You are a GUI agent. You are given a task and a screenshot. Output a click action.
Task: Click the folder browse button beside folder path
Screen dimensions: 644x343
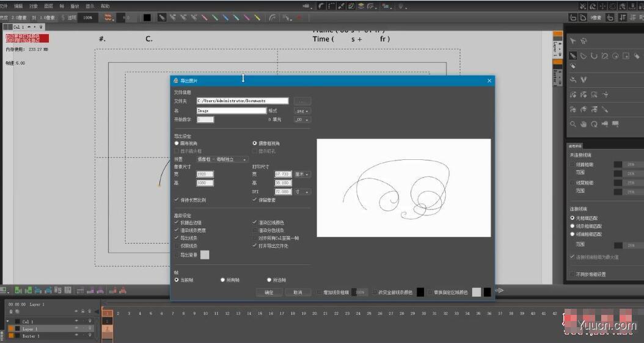302,101
